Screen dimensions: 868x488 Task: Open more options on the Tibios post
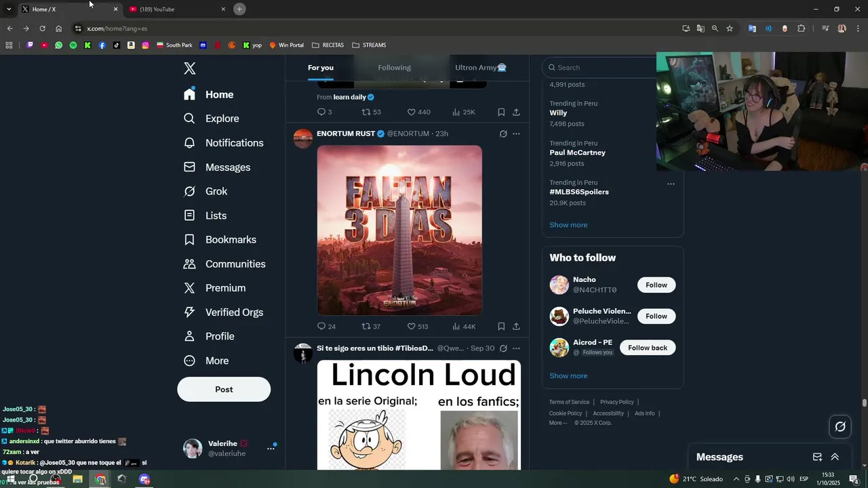point(516,348)
